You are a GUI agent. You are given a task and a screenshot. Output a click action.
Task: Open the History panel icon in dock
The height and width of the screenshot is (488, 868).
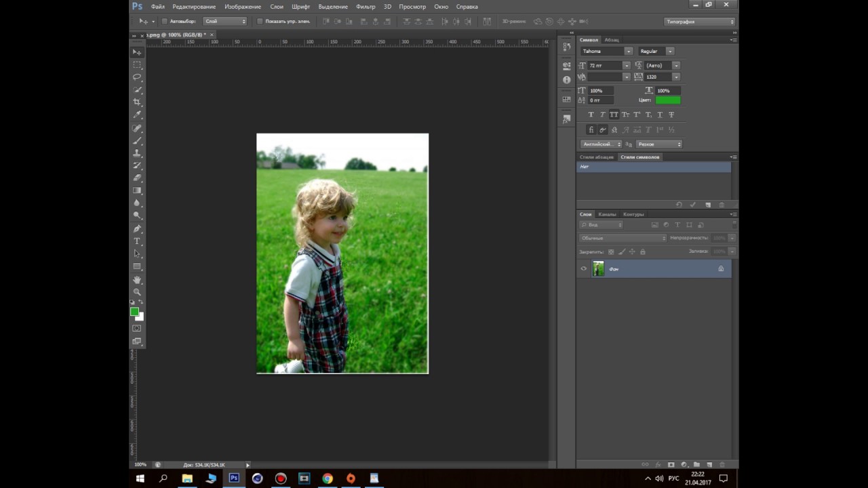tap(567, 47)
